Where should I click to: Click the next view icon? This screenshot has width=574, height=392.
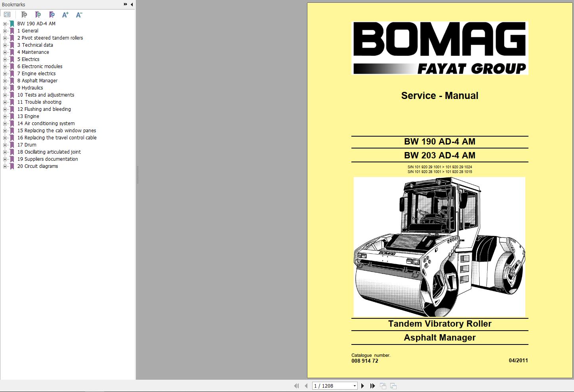pyautogui.click(x=393, y=386)
